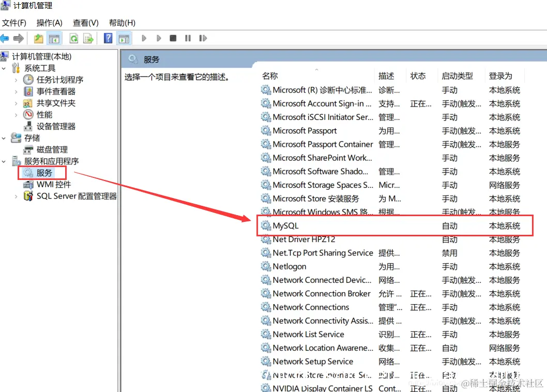Select the Net Driver HPZ12 service
Viewport: 547px width, 392px height.
point(391,239)
